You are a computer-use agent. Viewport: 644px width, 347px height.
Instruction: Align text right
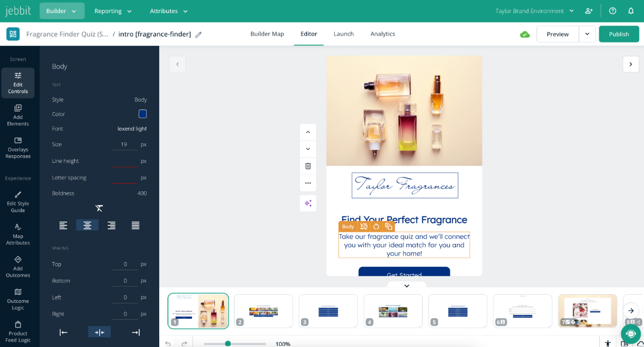111,225
